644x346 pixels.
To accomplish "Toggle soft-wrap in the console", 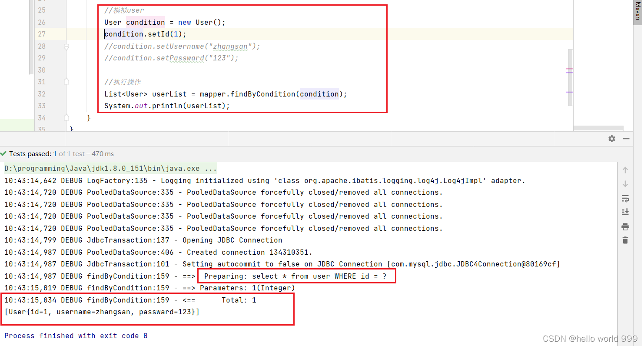I will tap(625, 198).
